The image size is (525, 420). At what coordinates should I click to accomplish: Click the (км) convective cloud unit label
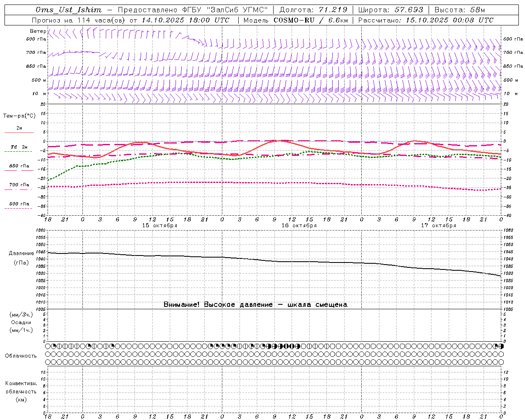click(21, 399)
